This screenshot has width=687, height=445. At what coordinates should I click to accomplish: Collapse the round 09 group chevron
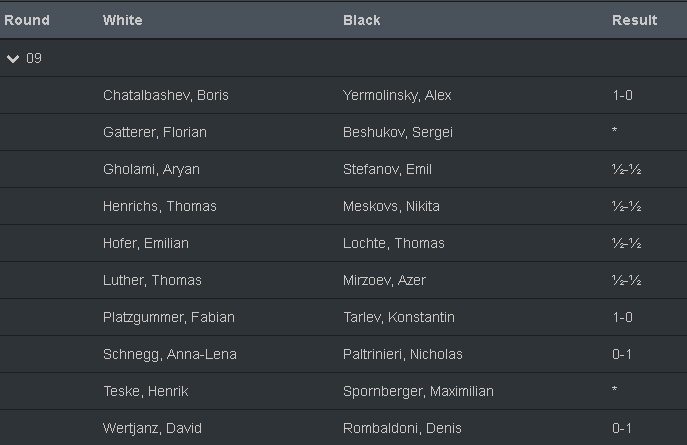tap(13, 59)
